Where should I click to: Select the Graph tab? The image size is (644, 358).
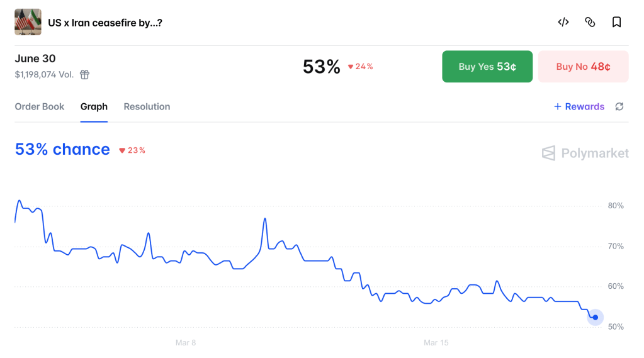coord(94,107)
